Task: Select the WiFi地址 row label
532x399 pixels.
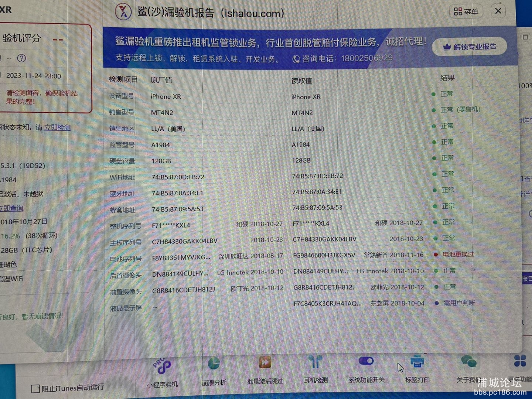Action: tap(122, 177)
